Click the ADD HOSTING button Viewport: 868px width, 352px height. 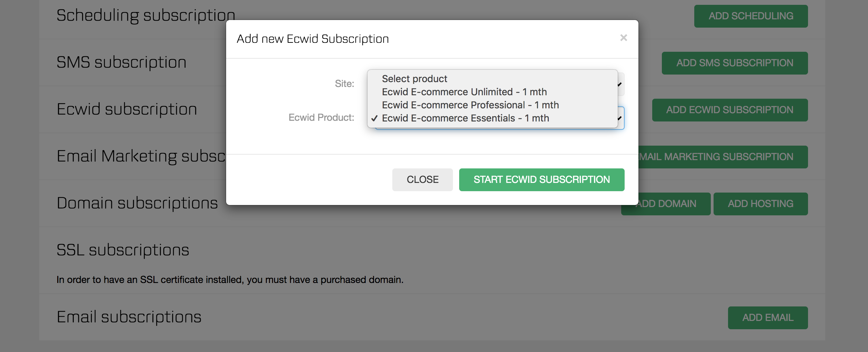[760, 204]
